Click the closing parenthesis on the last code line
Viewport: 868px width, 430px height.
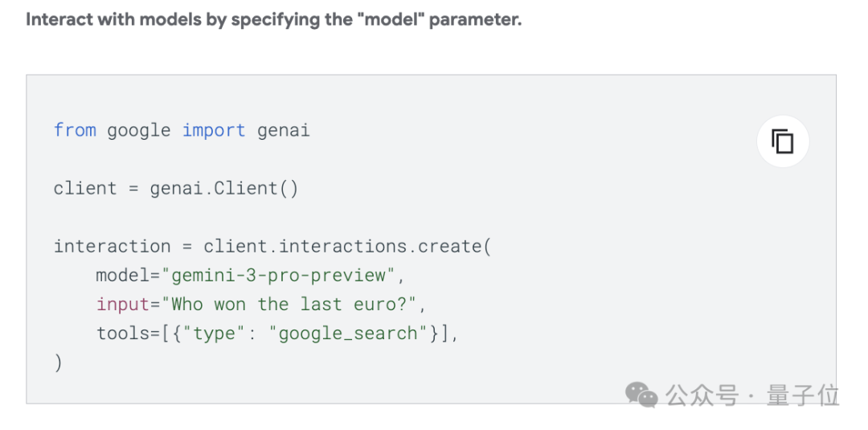point(58,362)
